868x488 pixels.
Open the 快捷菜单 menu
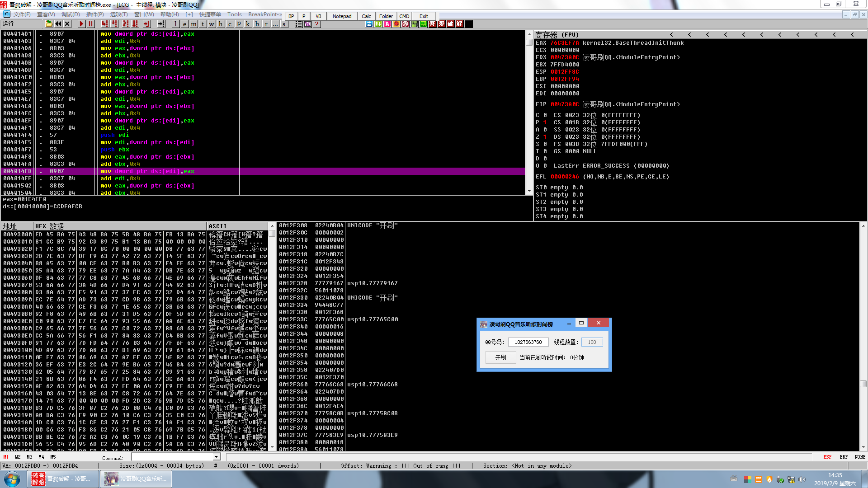click(210, 14)
